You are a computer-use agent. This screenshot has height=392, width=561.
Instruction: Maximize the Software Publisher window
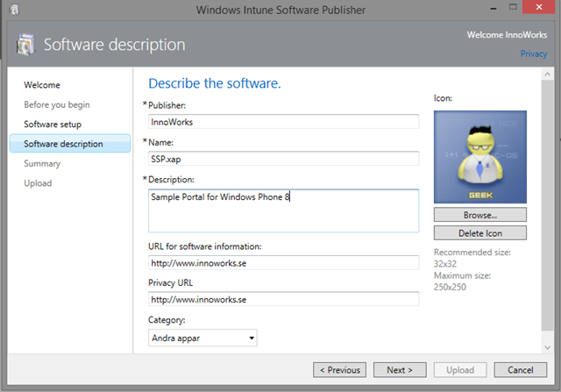[x=513, y=7]
